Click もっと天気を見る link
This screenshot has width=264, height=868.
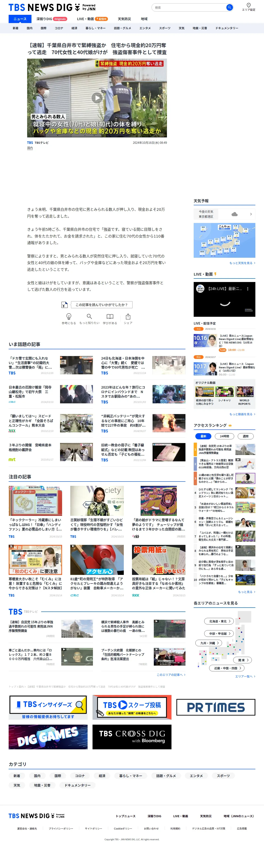coord(242,263)
